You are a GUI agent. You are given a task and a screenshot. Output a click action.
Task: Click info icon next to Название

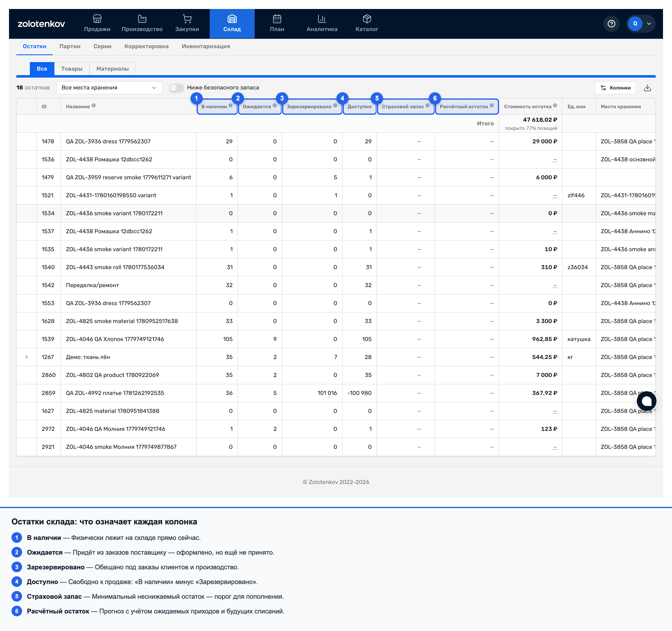94,105
